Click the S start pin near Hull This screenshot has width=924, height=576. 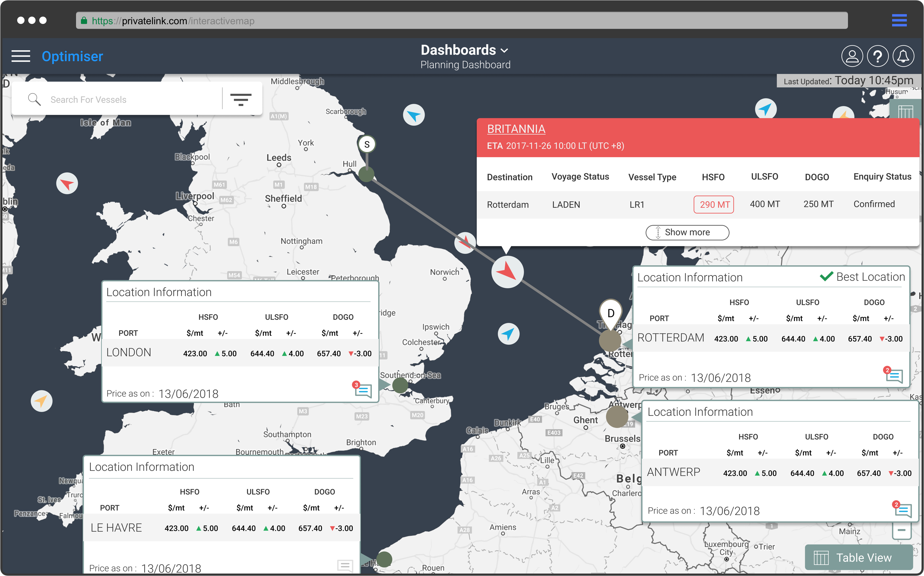pyautogui.click(x=367, y=144)
